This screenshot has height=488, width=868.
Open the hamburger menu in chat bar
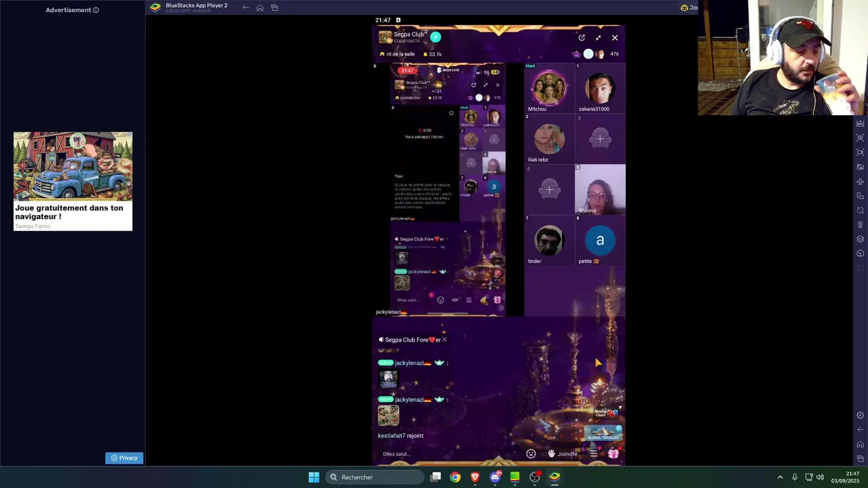click(593, 453)
